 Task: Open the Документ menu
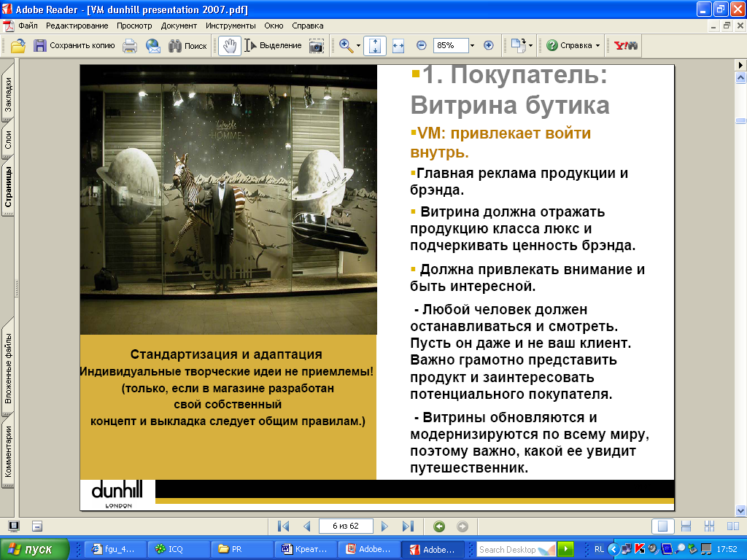pyautogui.click(x=179, y=26)
